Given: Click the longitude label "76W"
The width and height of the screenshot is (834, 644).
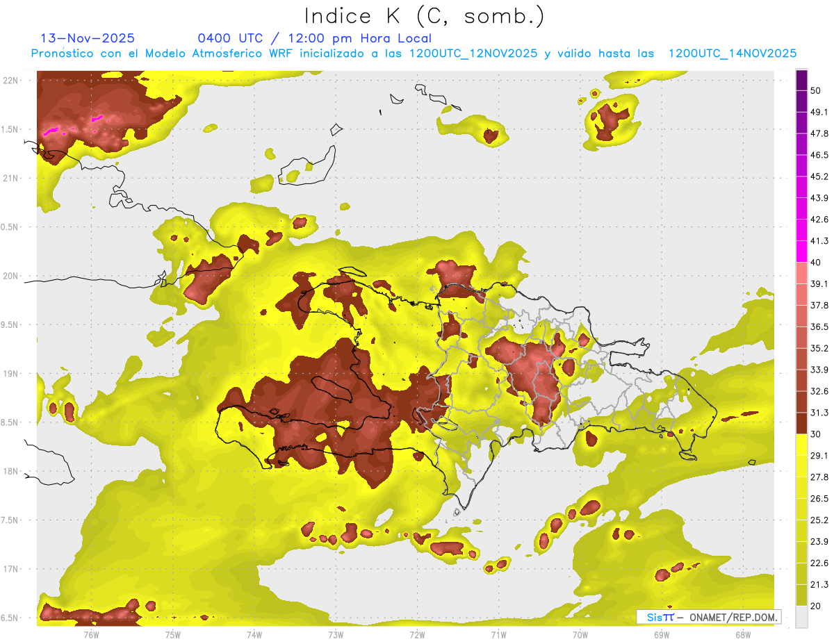Looking at the screenshot, I should [x=91, y=634].
